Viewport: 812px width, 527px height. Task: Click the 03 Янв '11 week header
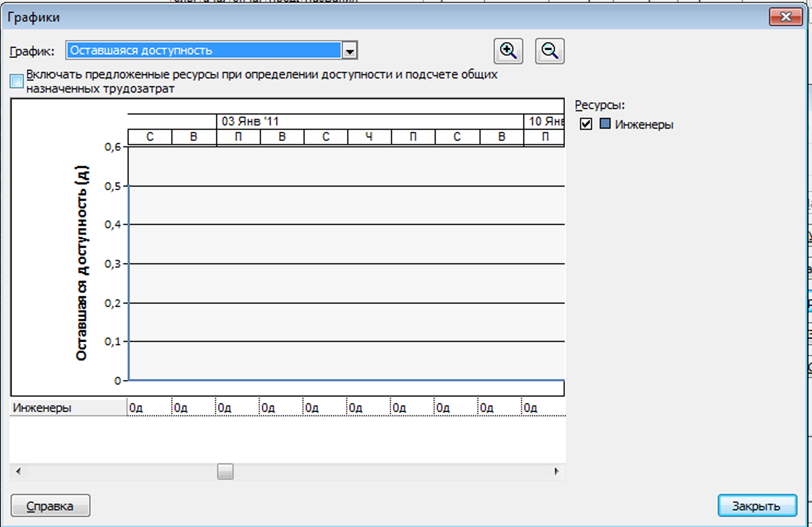370,121
